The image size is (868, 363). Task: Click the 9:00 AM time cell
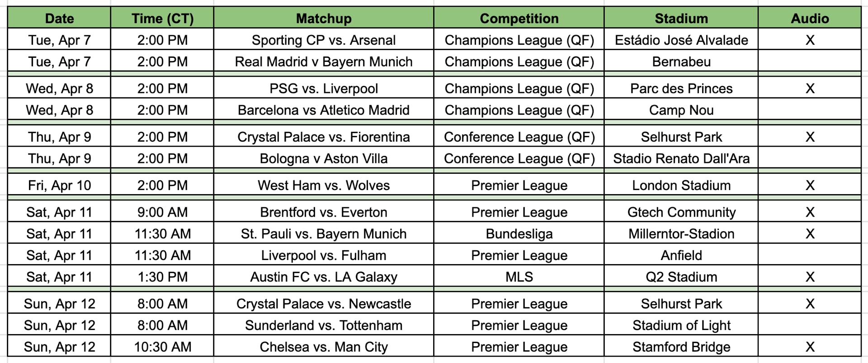162,212
